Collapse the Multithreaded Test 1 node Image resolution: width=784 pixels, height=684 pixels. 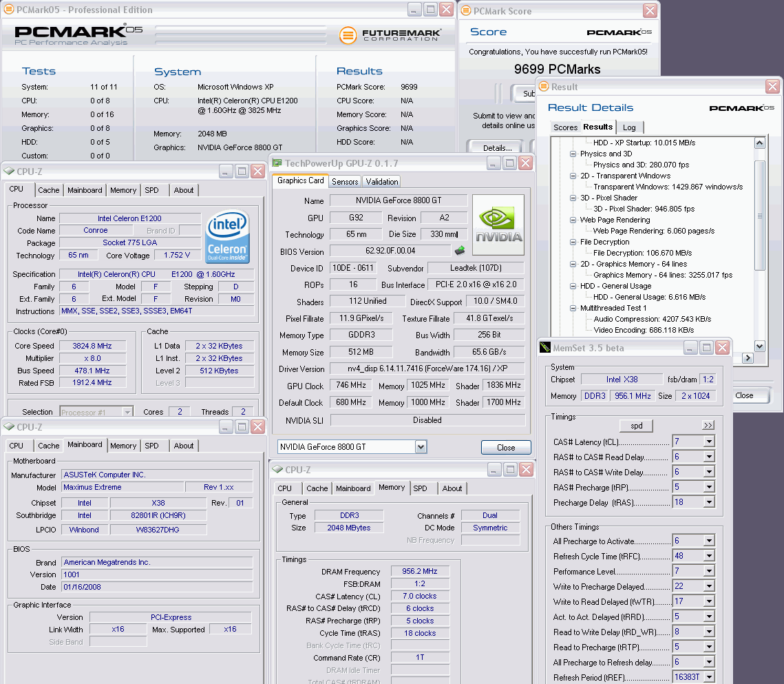tap(573, 308)
